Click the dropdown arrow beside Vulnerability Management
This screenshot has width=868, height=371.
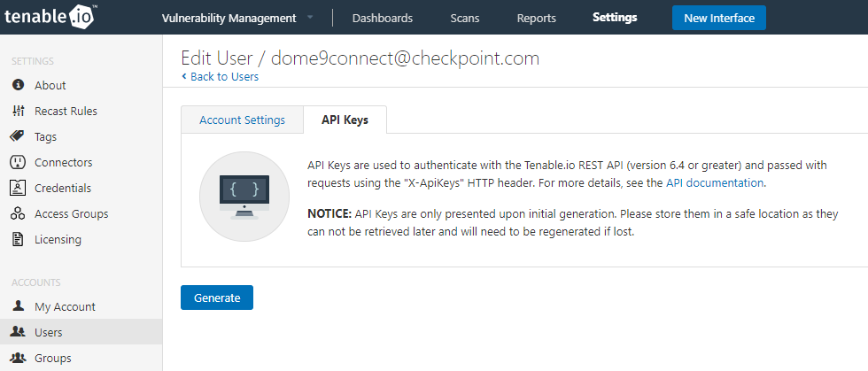pyautogui.click(x=309, y=18)
